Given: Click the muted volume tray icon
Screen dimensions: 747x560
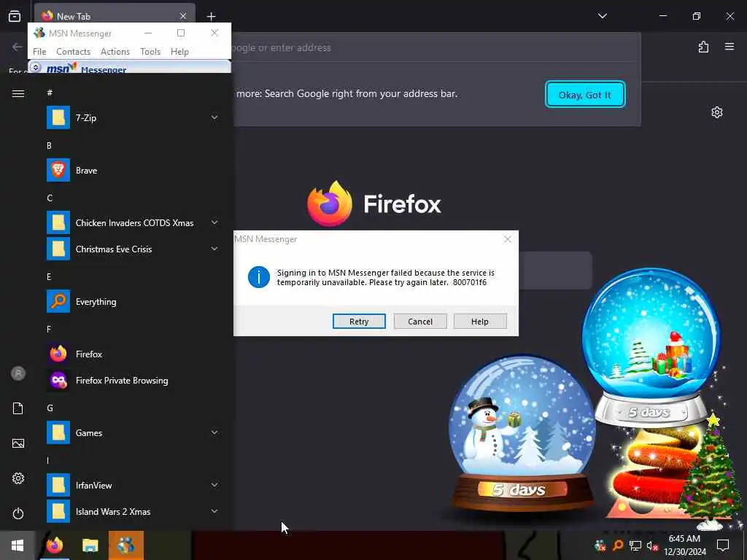Looking at the screenshot, I should click(652, 545).
